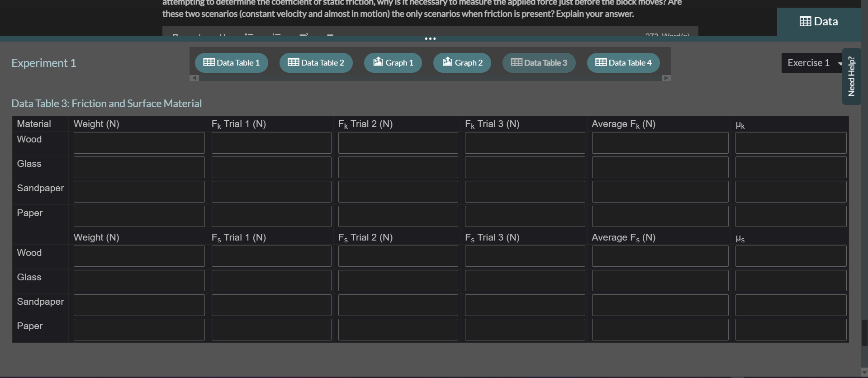Viewport: 868px width, 378px height.
Task: Click Glass μk input field
Action: 791,167
